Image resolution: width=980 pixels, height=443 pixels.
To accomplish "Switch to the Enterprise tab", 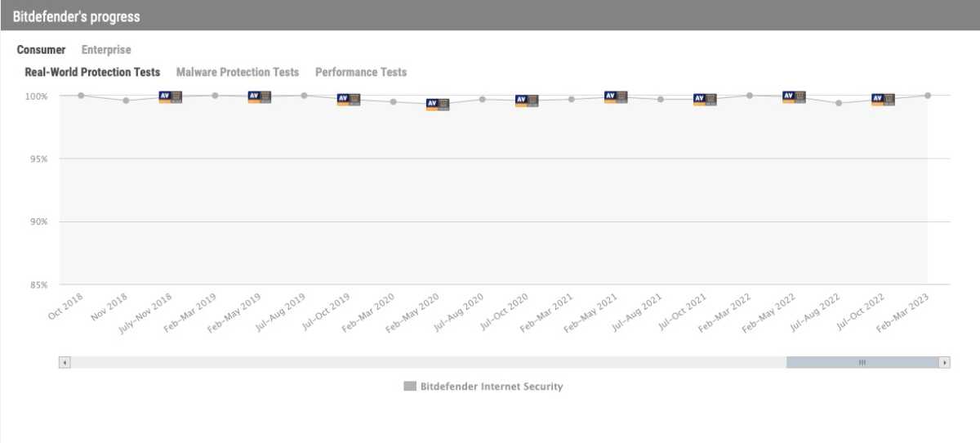I will tap(106, 50).
